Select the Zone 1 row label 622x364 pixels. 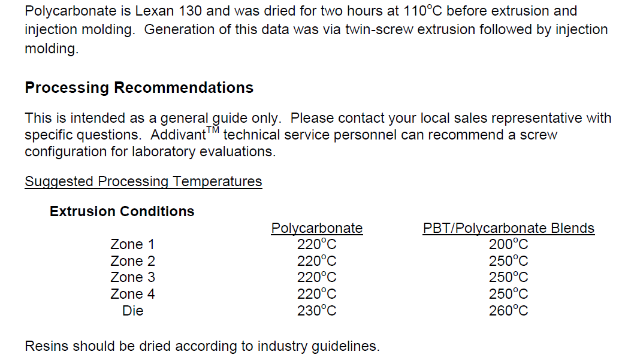pos(132,244)
